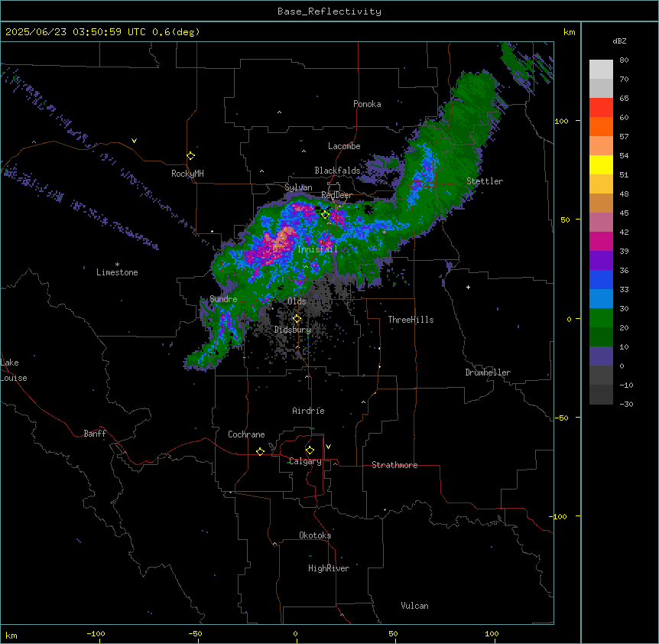Select the Banff label
659x644 pixels.
(x=95, y=434)
